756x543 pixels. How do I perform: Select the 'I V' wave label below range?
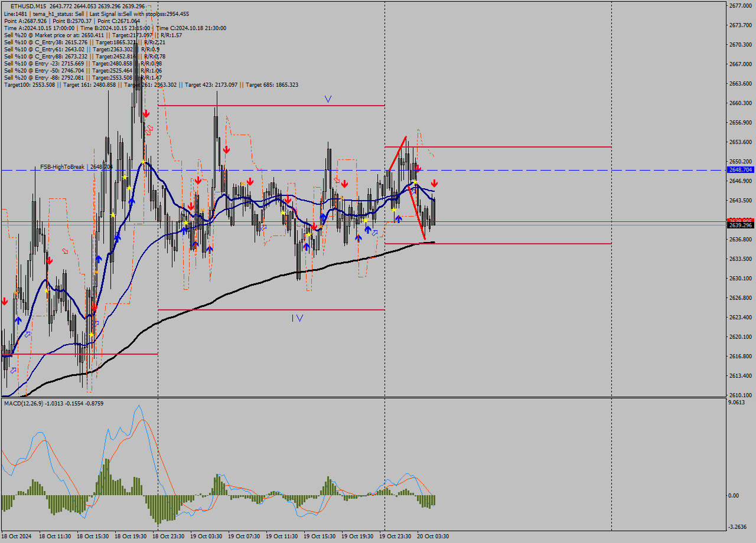pos(297,318)
